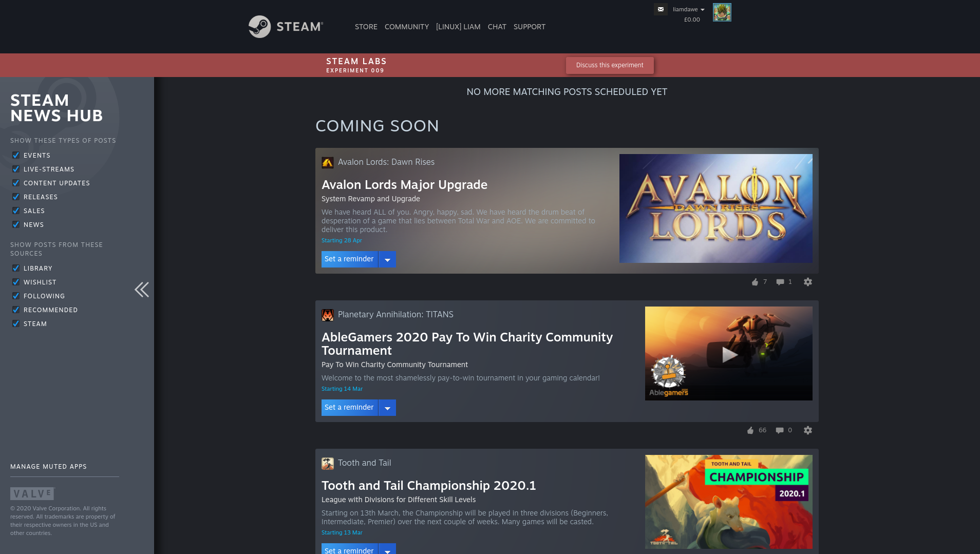The image size is (980, 554).
Task: Toggle the Steam source checkbox
Action: (16, 323)
